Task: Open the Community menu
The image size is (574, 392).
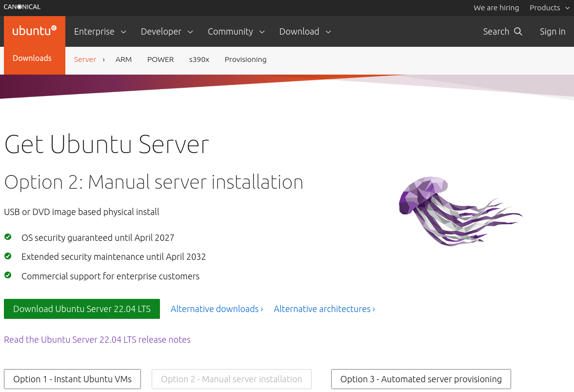Action: pyautogui.click(x=236, y=32)
